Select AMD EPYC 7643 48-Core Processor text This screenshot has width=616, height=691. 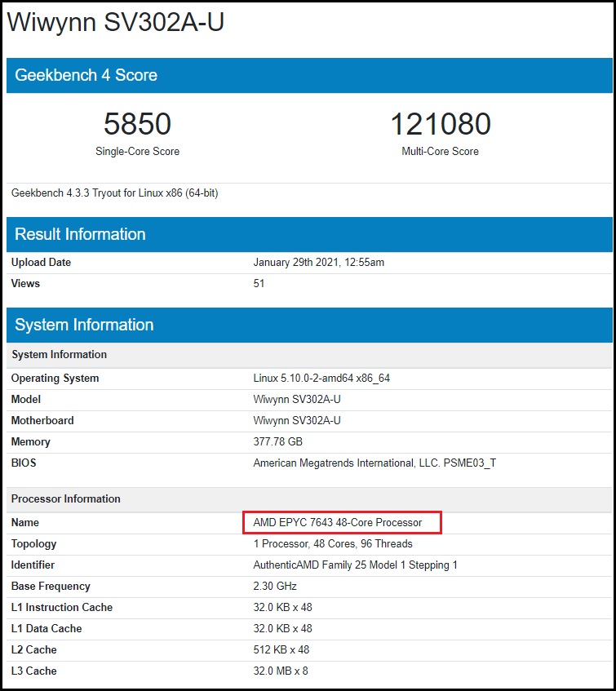338,522
